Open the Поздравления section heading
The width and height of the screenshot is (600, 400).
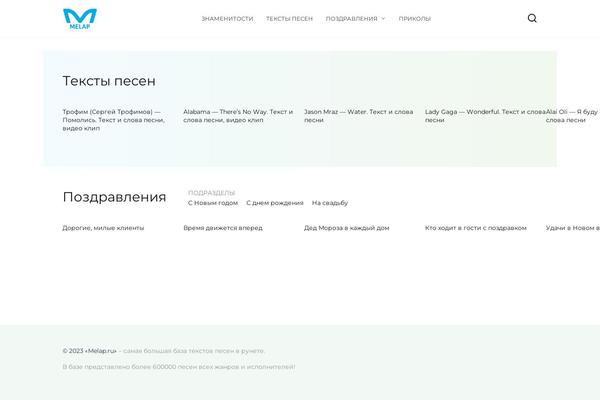tap(114, 197)
